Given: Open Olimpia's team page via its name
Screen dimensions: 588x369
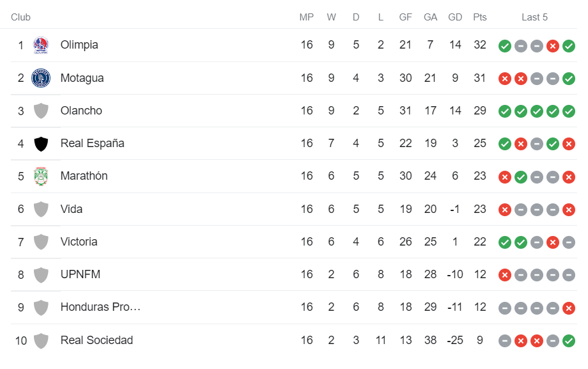Looking at the screenshot, I should tap(79, 45).
